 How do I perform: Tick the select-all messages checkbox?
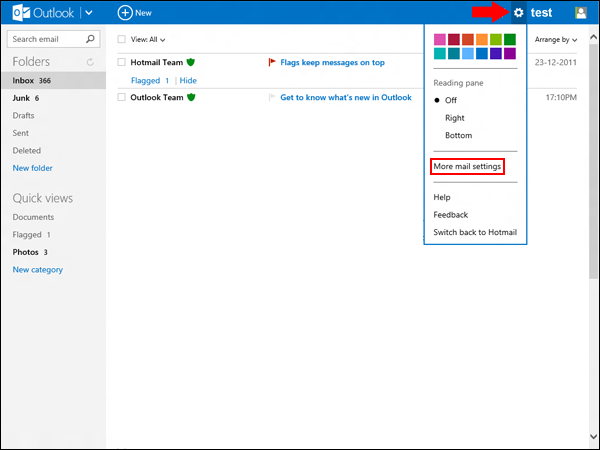[x=121, y=39]
